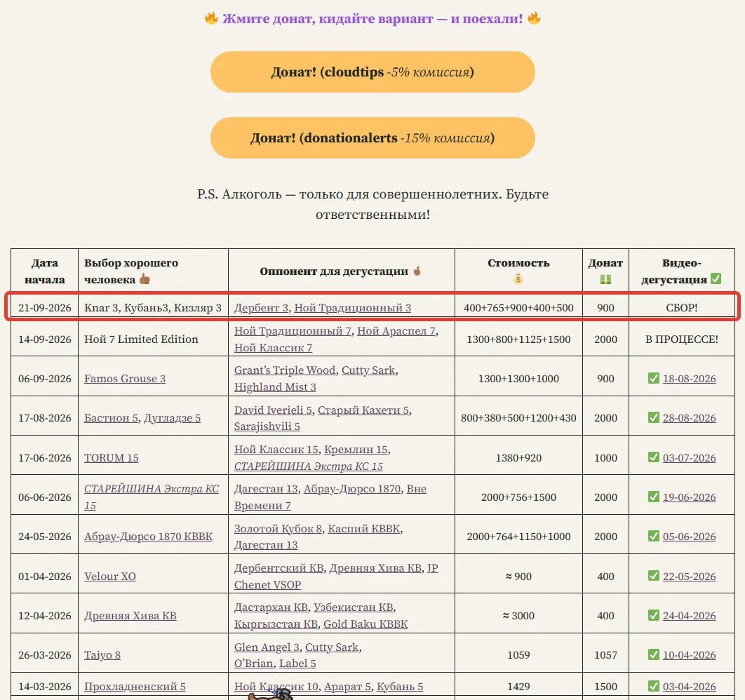Open the Ной Классик 7 link
This screenshot has width=745, height=700.
273,348
